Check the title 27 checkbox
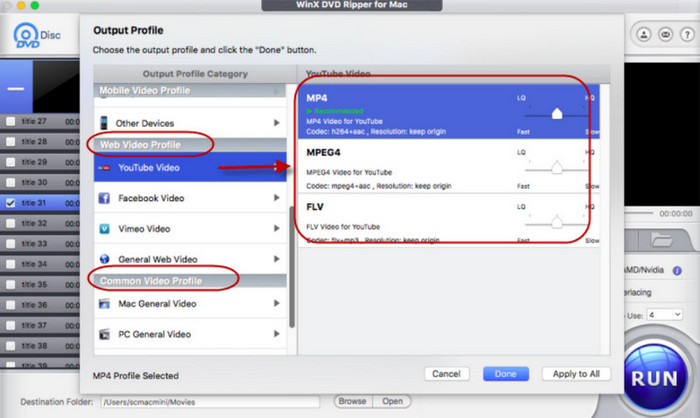 point(11,121)
